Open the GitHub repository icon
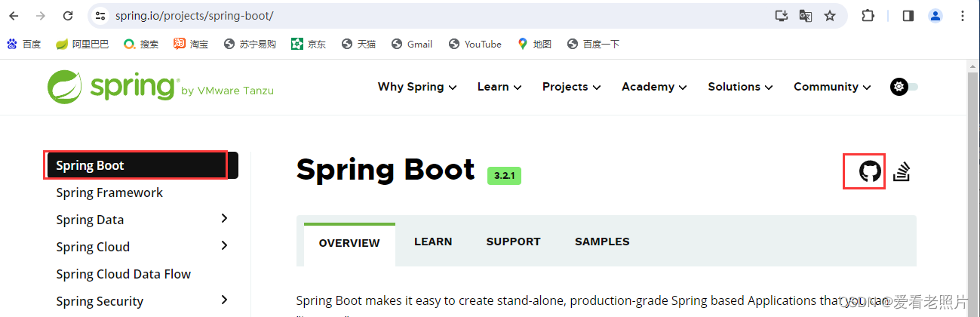The height and width of the screenshot is (317, 980). [x=870, y=172]
